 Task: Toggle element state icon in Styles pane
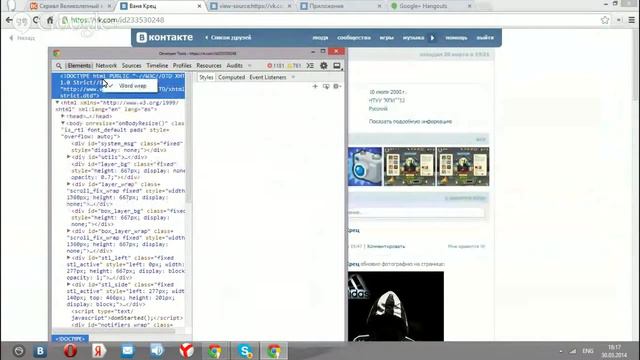[x=326, y=86]
